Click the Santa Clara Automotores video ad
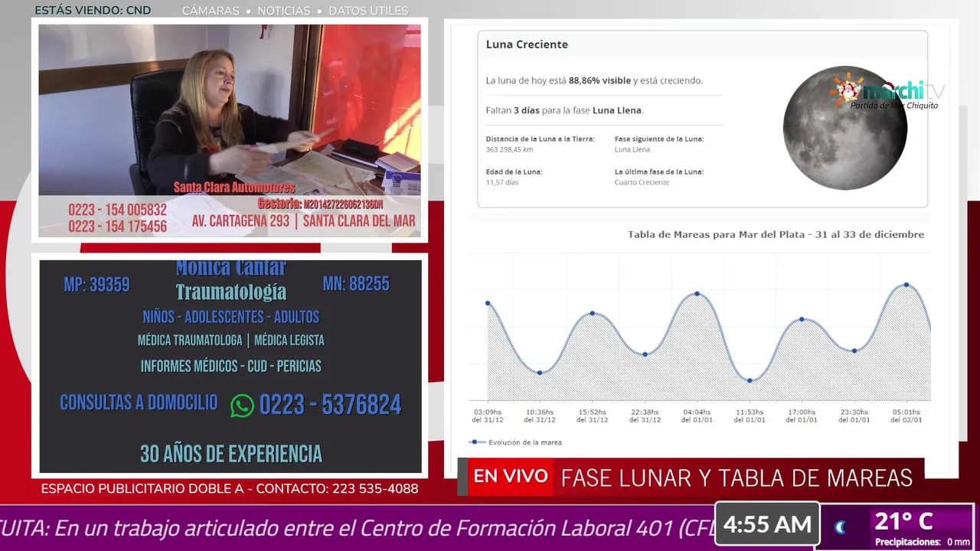 230,130
